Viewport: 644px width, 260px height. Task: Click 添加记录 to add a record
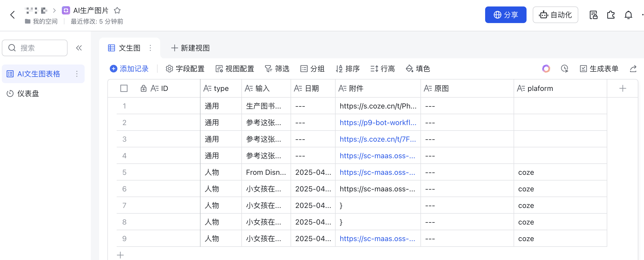pos(129,69)
